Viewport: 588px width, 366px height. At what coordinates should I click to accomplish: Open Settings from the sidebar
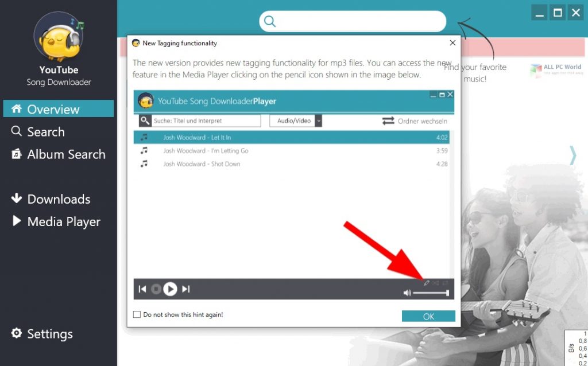(x=41, y=334)
